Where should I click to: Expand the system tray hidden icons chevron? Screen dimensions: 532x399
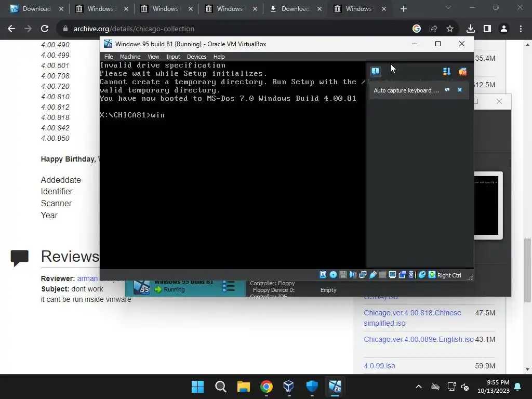tap(419, 387)
